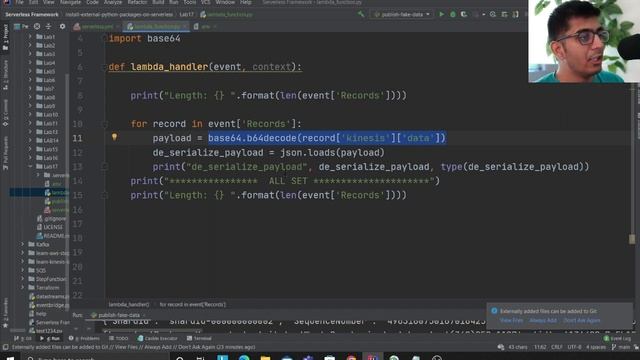Click the lambda_handler() editor breadcrumb
The height and width of the screenshot is (360, 640).
(129, 304)
